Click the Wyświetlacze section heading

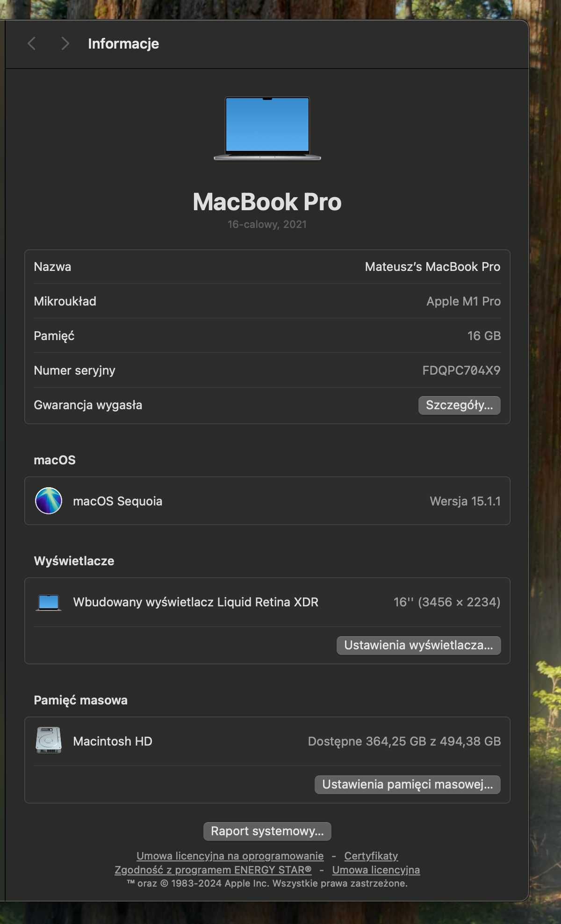(x=74, y=561)
